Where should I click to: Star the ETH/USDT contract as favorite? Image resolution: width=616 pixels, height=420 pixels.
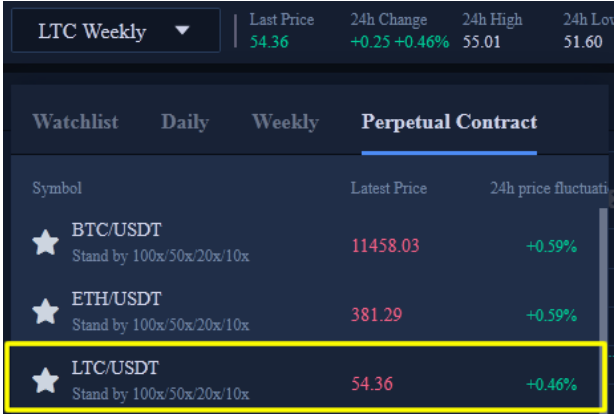coord(46,311)
